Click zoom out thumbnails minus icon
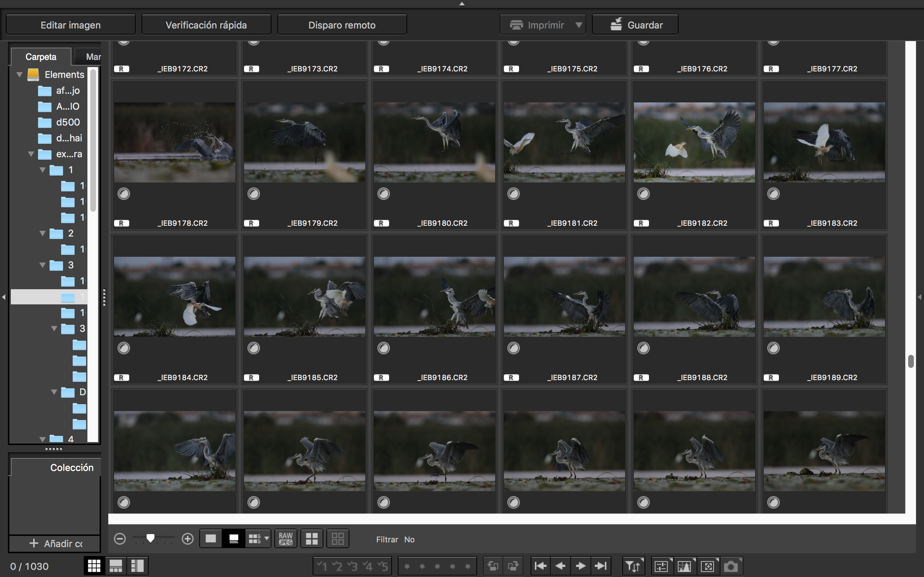Viewport: 924px width, 577px height. point(120,539)
